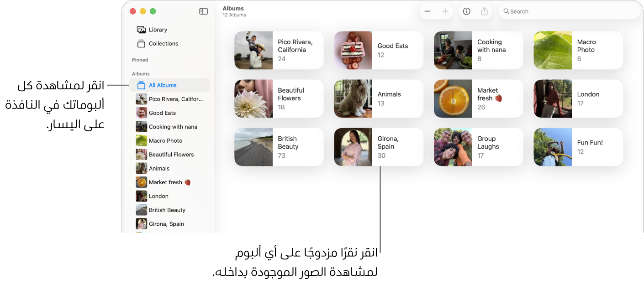Viewport: 644px width, 285px height.
Task: Click the zoom in plus button
Action: [445, 11]
